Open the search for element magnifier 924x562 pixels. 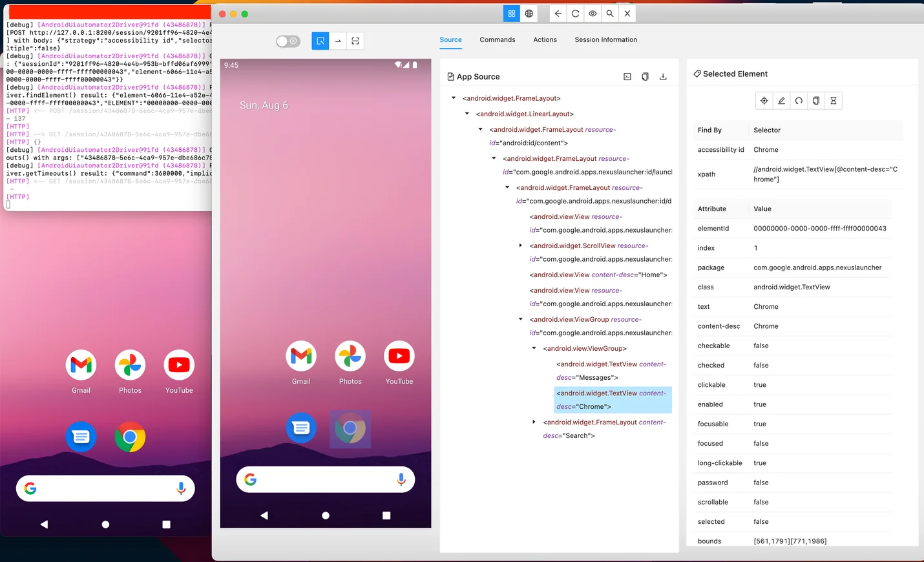coord(610,14)
